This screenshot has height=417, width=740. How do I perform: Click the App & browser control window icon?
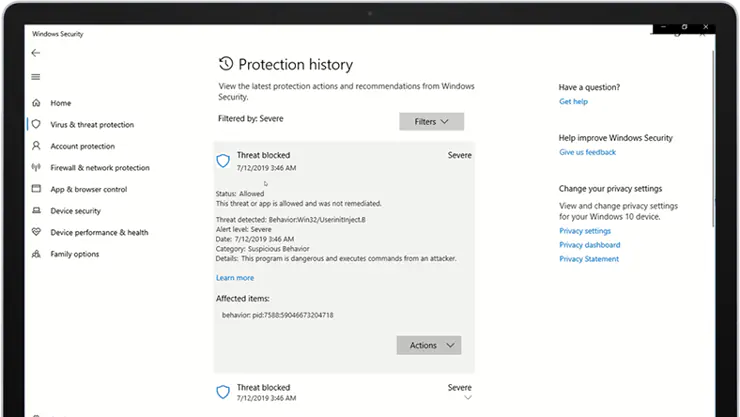click(x=36, y=189)
